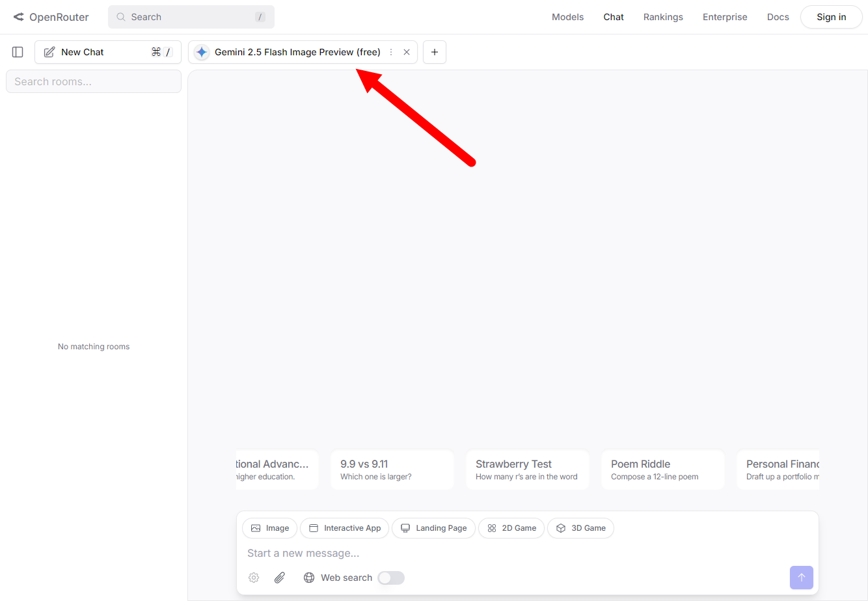This screenshot has height=601, width=868.
Task: Open the Docs link
Action: 778,17
